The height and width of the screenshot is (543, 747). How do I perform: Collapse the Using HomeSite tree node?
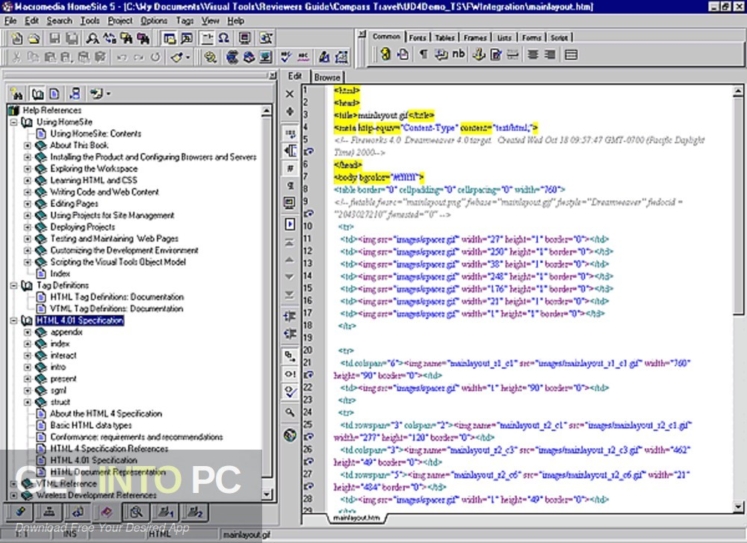tap(14, 122)
